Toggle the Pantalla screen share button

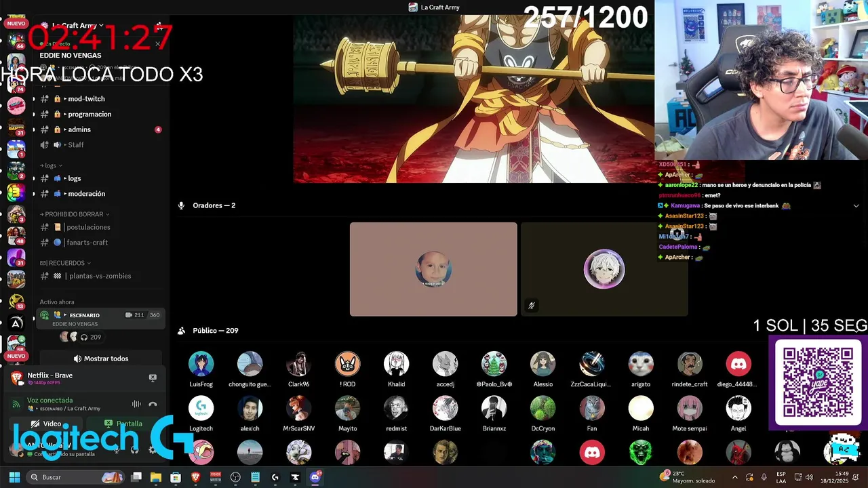123,424
